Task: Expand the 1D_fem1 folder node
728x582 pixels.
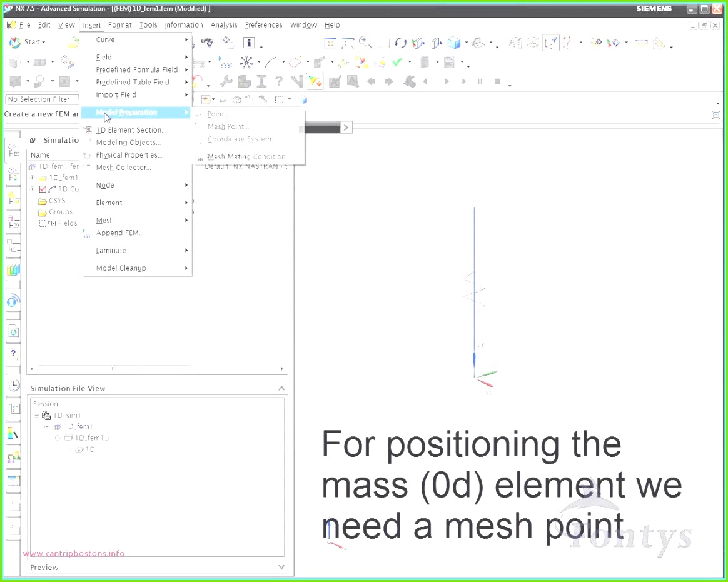Action: pyautogui.click(x=32, y=178)
